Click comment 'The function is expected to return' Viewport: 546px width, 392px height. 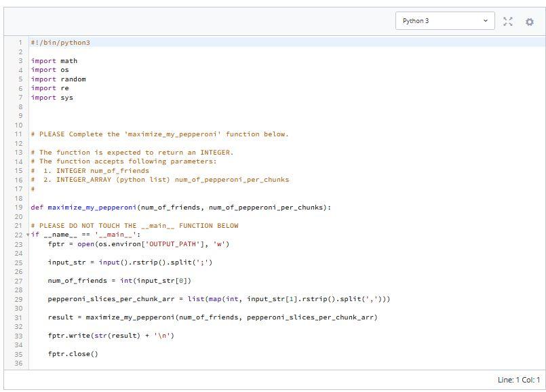tap(132, 153)
